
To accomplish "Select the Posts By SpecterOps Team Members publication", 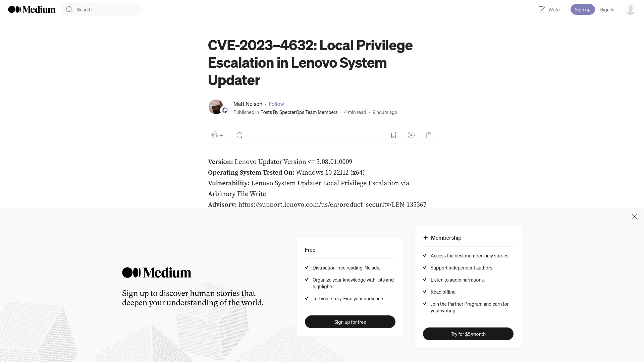I will [x=299, y=112].
